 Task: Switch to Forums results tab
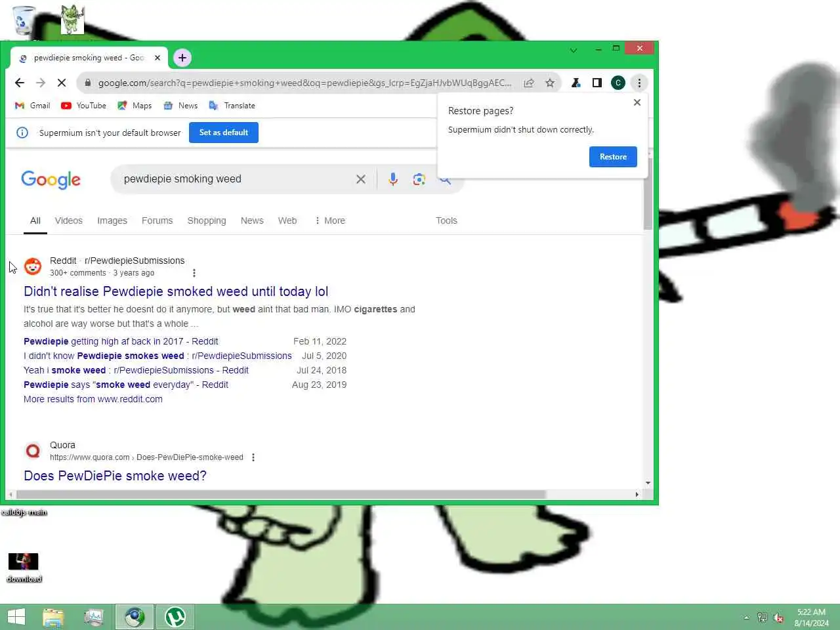coord(157,221)
